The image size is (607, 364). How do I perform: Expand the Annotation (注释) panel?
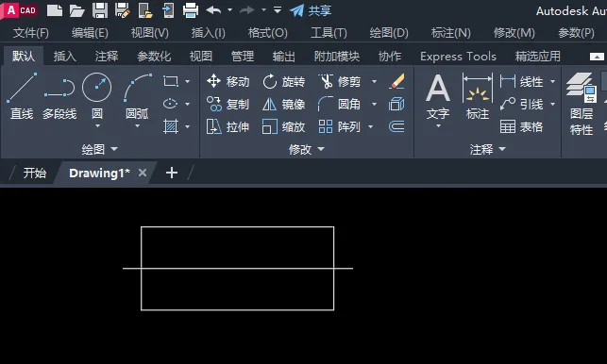click(x=488, y=149)
